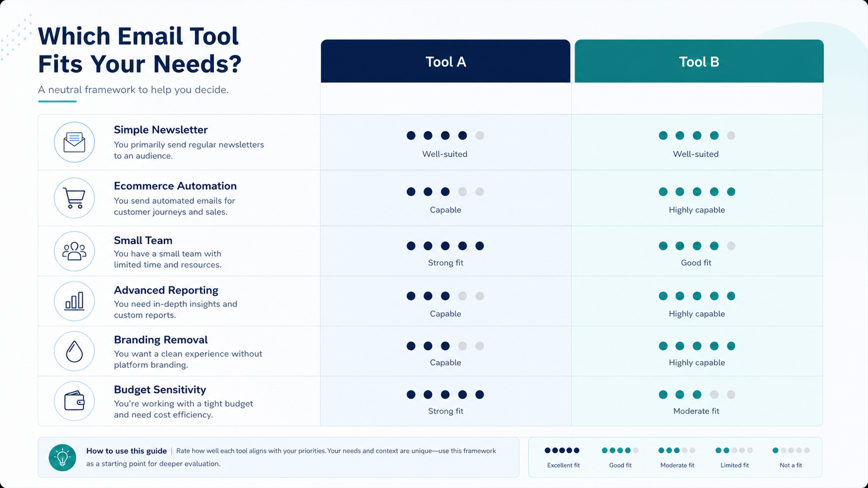Viewport: 868px width, 488px height.
Task: Click 'Strong fit' label in Small Team row
Action: (445, 262)
